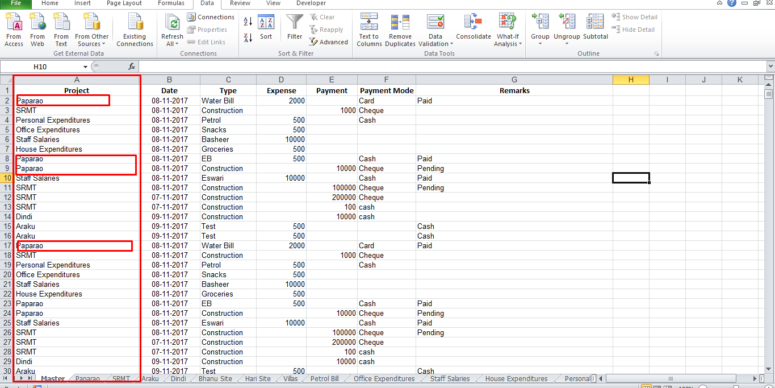Switch to the Review tab
The image size is (775, 388).
240,3
